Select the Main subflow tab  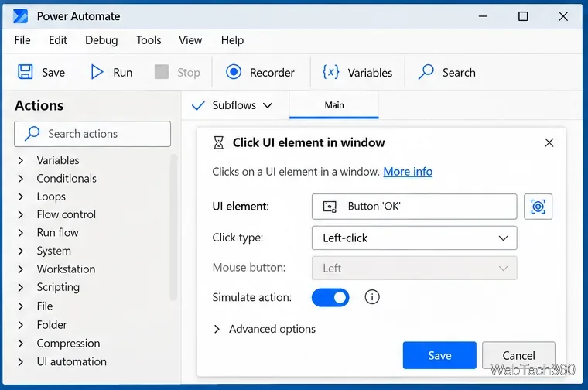click(x=334, y=105)
